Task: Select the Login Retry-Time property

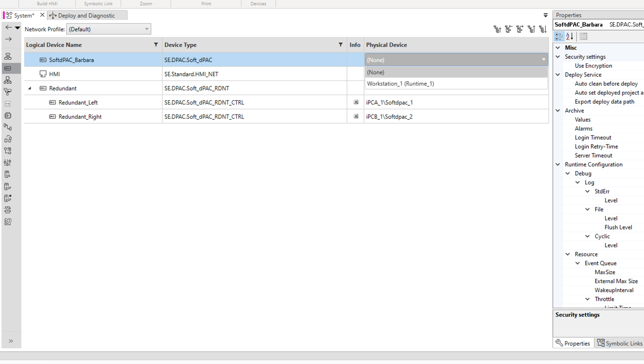Action: coord(596,147)
